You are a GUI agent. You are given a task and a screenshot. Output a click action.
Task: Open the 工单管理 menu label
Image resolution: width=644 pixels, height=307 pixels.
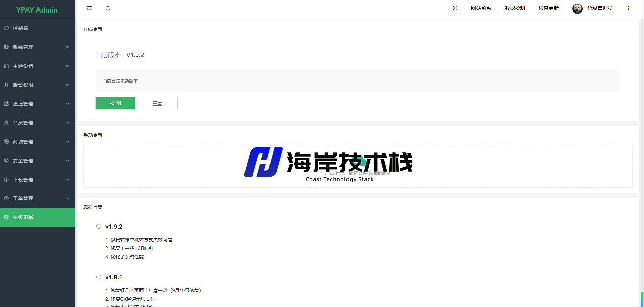[23, 198]
